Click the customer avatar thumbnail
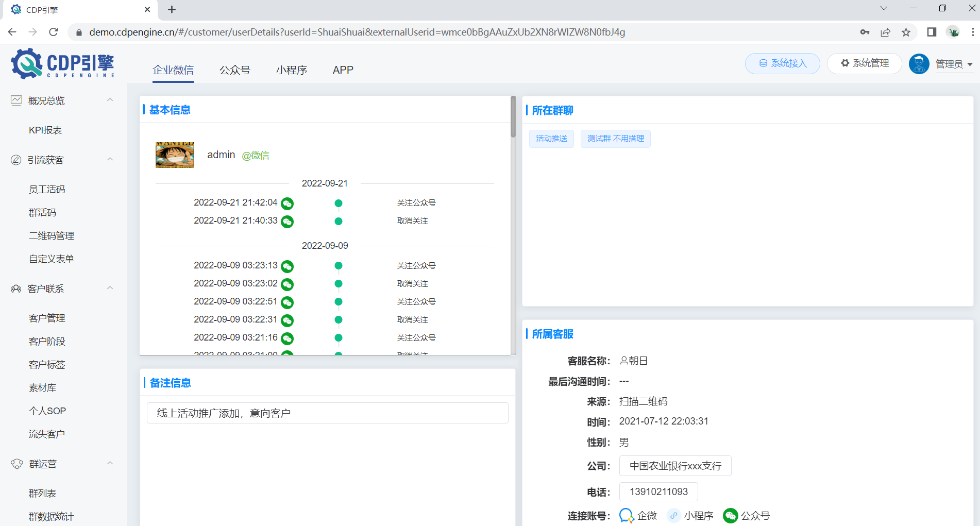 click(175, 155)
